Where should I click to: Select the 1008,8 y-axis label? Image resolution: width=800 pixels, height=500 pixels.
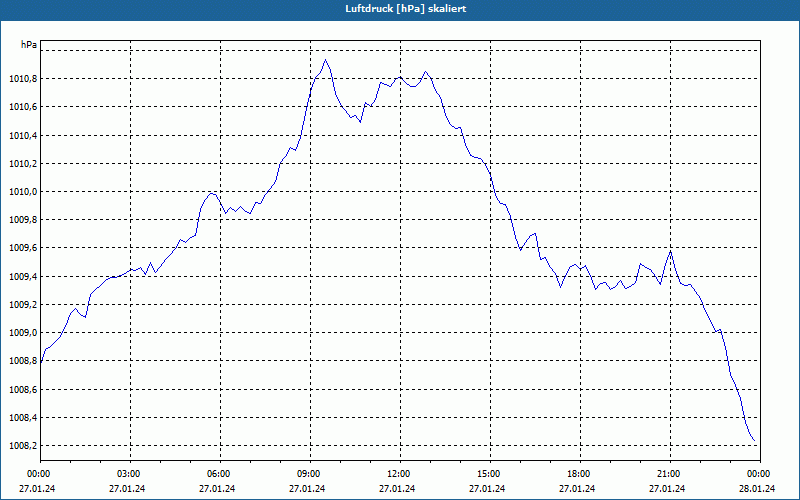click(x=22, y=361)
